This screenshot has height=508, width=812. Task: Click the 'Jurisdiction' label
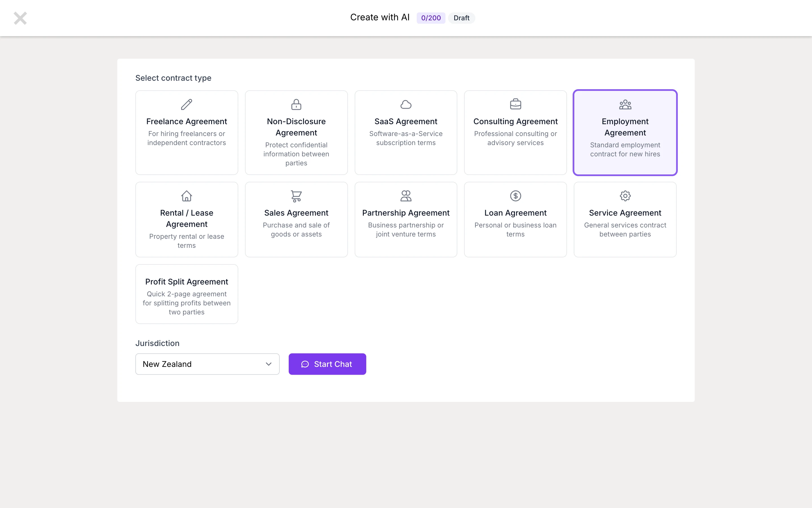[157, 343]
